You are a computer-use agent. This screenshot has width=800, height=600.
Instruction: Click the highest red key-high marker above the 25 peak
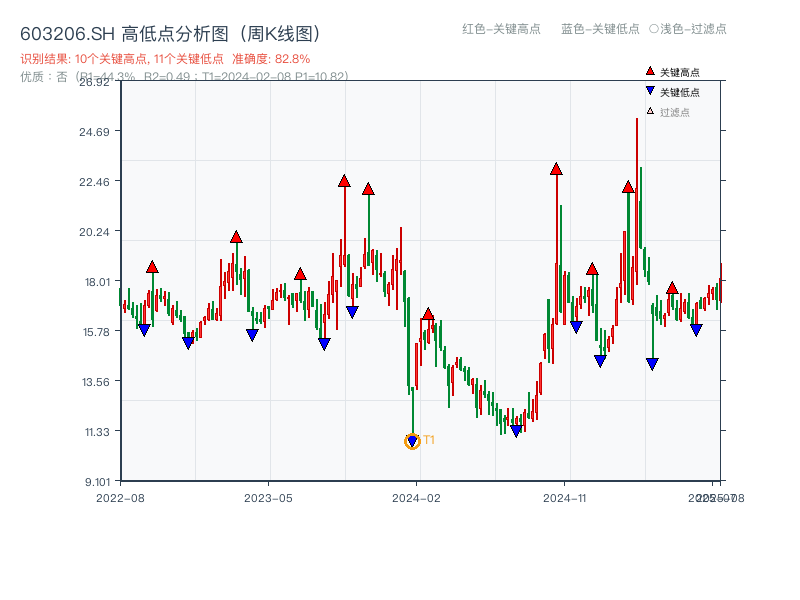(x=628, y=186)
